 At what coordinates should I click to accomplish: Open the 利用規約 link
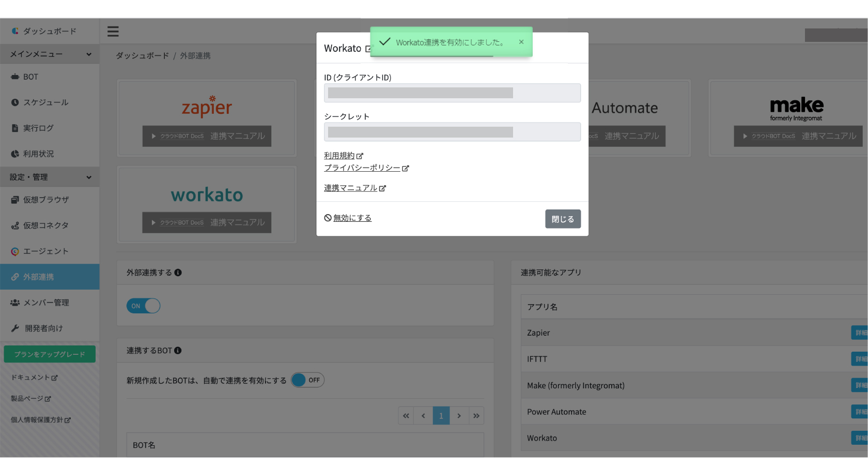(344, 156)
